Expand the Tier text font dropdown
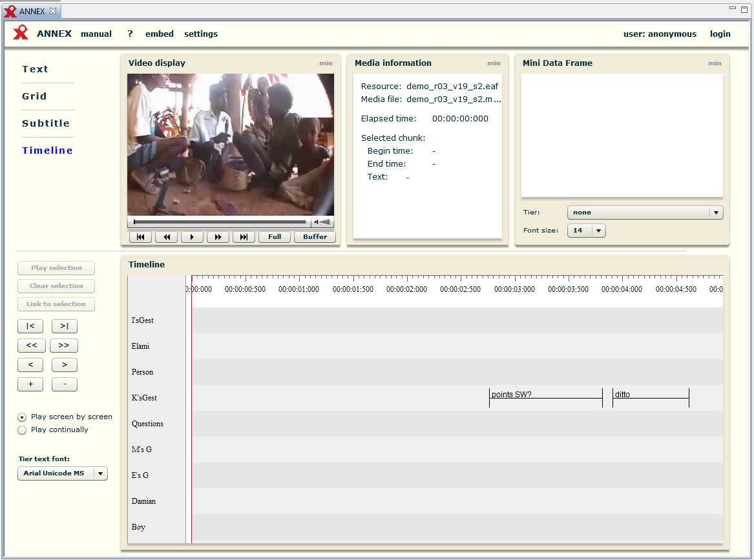The width and height of the screenshot is (754, 560). coord(63,473)
